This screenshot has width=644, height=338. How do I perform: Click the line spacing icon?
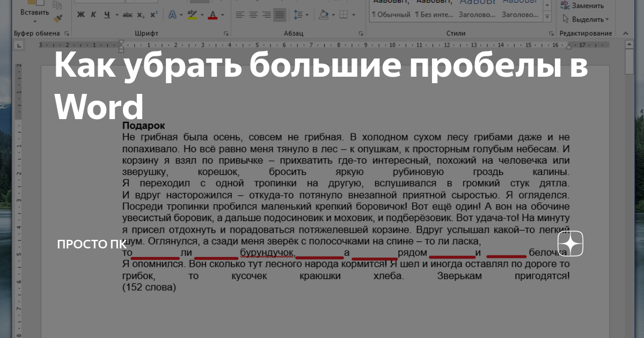(x=298, y=14)
